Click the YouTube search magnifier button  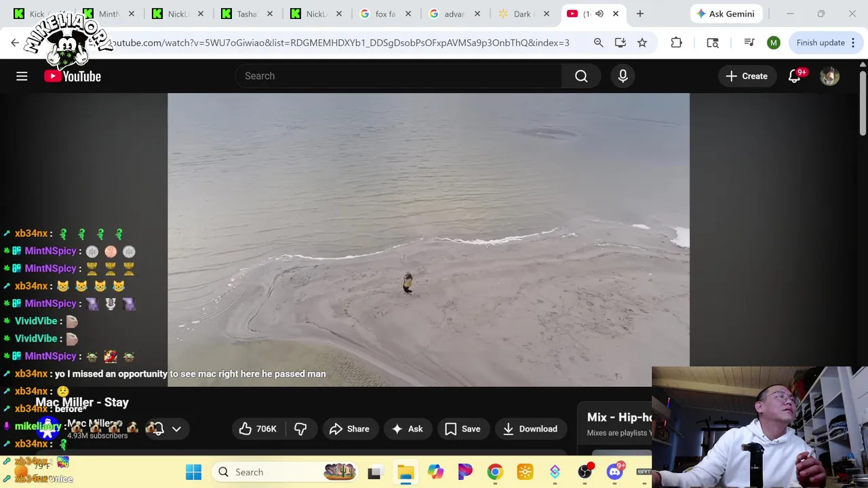coord(581,76)
